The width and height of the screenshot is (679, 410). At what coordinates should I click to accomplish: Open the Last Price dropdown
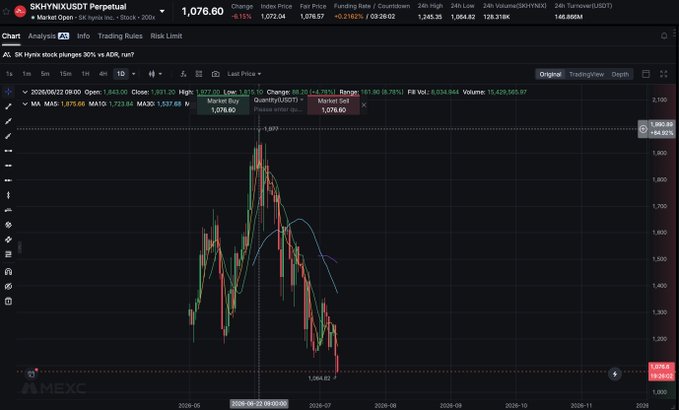click(x=244, y=74)
